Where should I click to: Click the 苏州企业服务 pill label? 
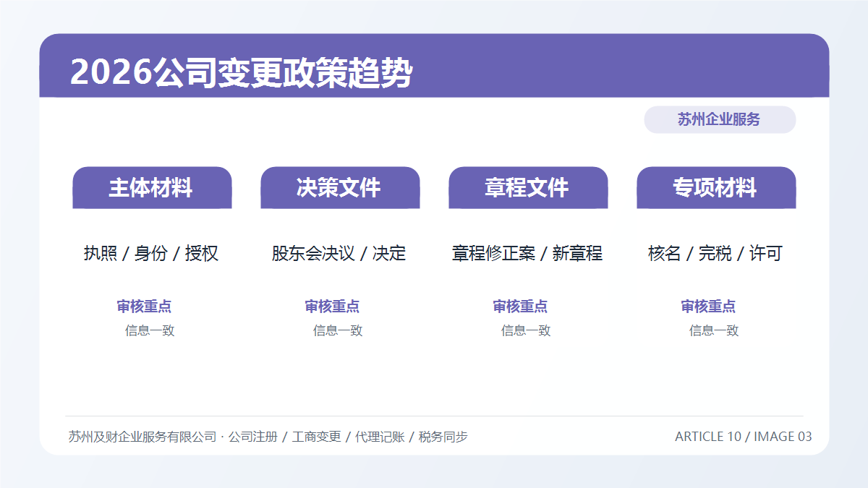click(x=720, y=119)
